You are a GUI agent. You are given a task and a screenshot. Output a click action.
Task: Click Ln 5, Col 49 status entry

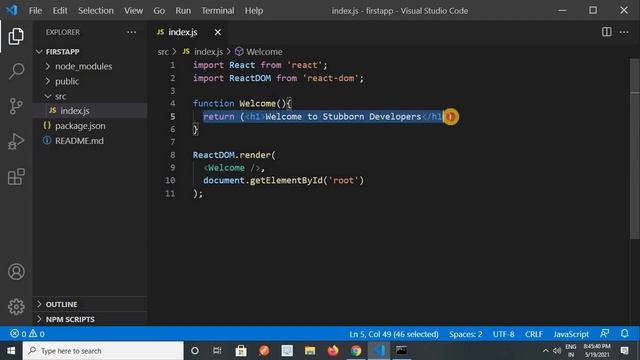click(x=393, y=334)
